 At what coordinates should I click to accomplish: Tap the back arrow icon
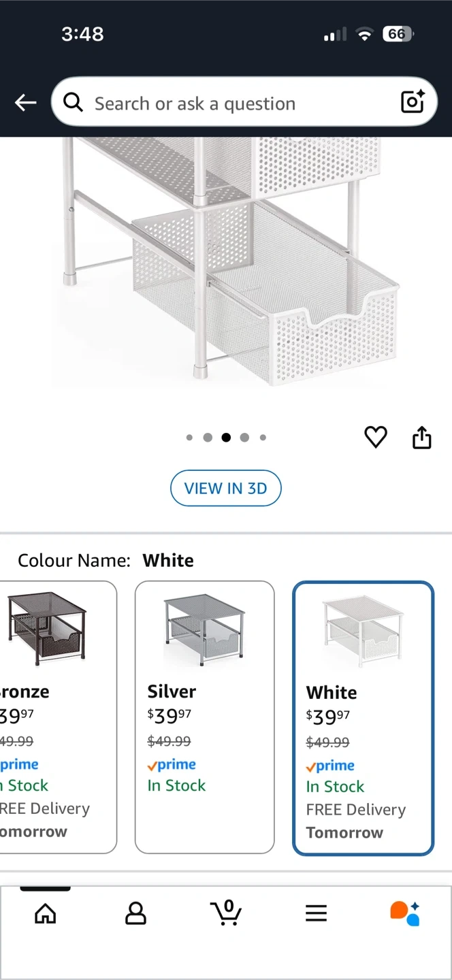(x=26, y=103)
